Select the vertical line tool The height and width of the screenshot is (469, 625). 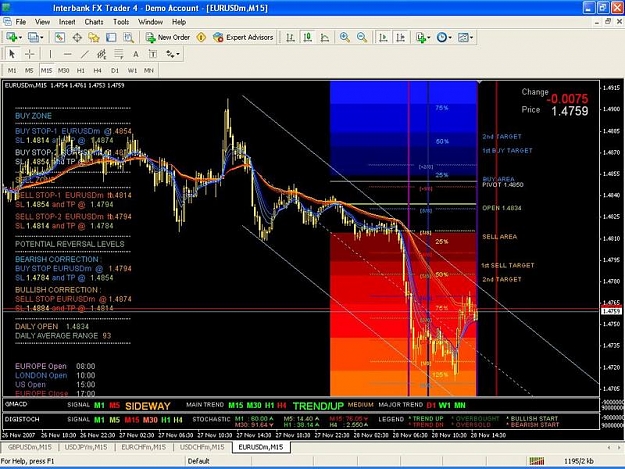[x=50, y=54]
